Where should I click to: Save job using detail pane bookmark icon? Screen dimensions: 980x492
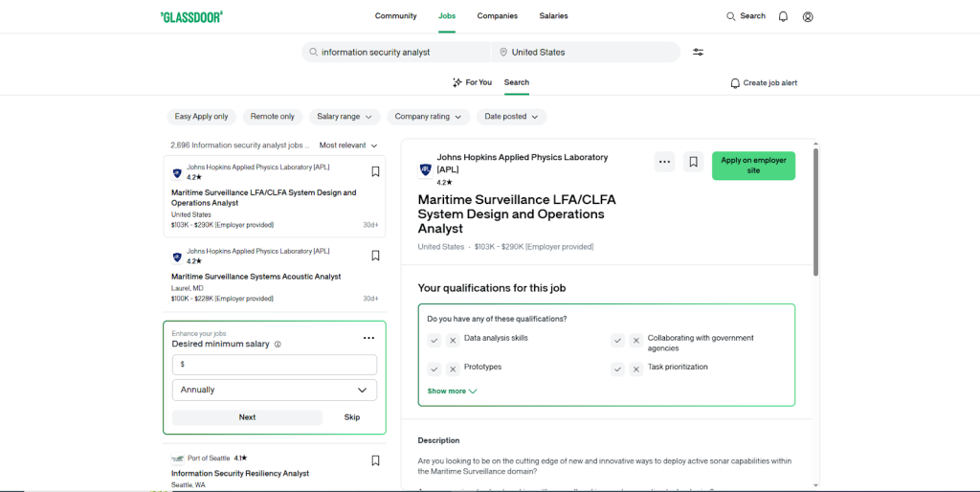(x=693, y=162)
